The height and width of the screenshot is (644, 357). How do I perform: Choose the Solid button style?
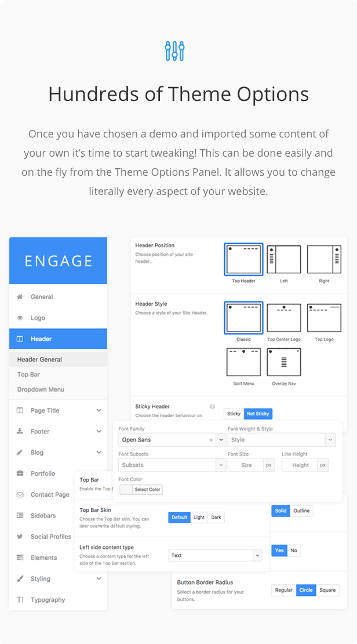(x=281, y=511)
